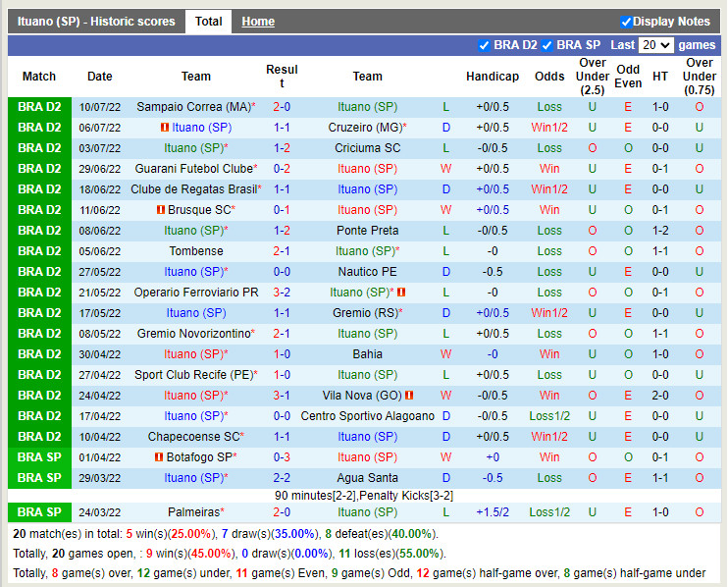Click the BRA D2 badge in the 10/07/22 row
The image size is (728, 587).
point(39,107)
